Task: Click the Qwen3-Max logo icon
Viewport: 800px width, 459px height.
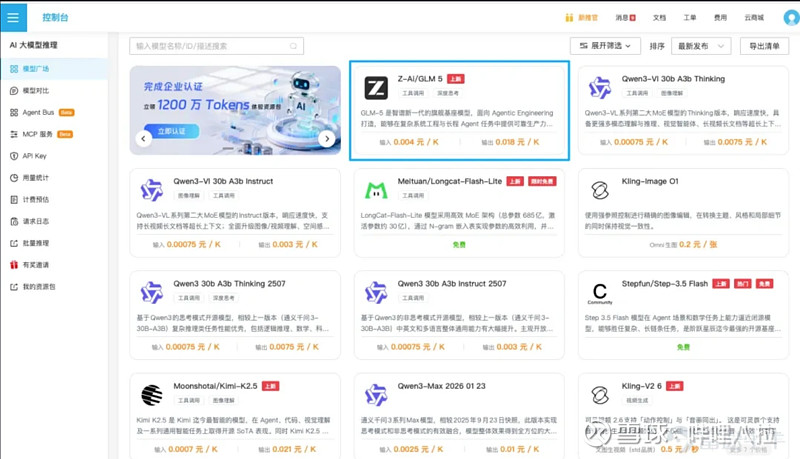Action: coord(376,395)
